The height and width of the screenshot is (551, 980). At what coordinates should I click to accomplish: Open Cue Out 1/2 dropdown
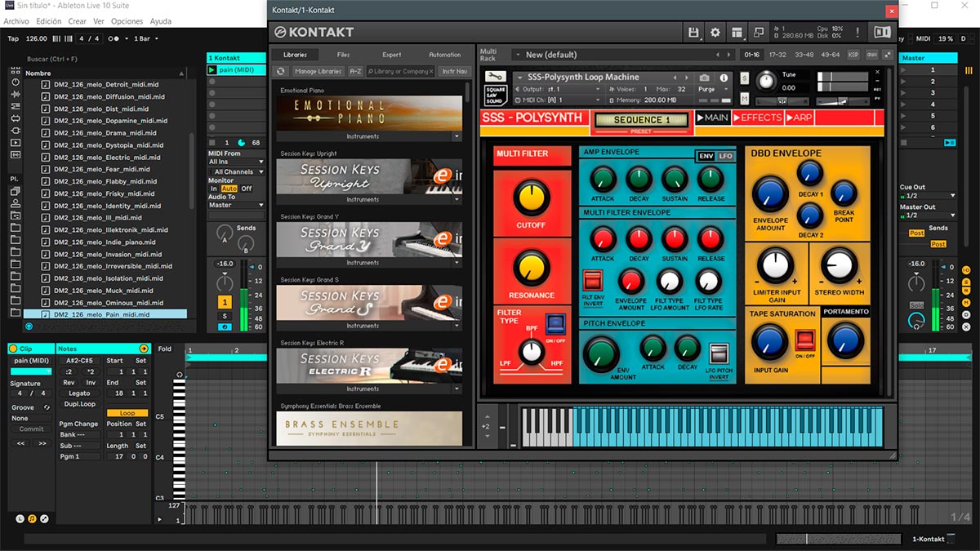(928, 196)
